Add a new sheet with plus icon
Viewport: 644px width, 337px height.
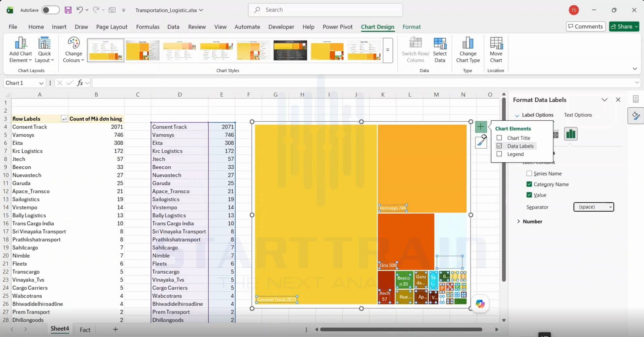(115, 329)
